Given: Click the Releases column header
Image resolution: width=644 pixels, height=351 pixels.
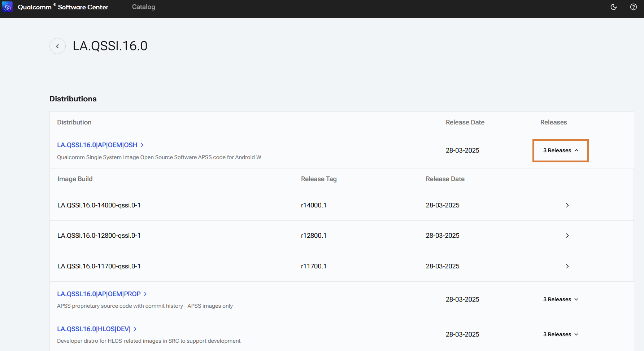Looking at the screenshot, I should click(553, 122).
